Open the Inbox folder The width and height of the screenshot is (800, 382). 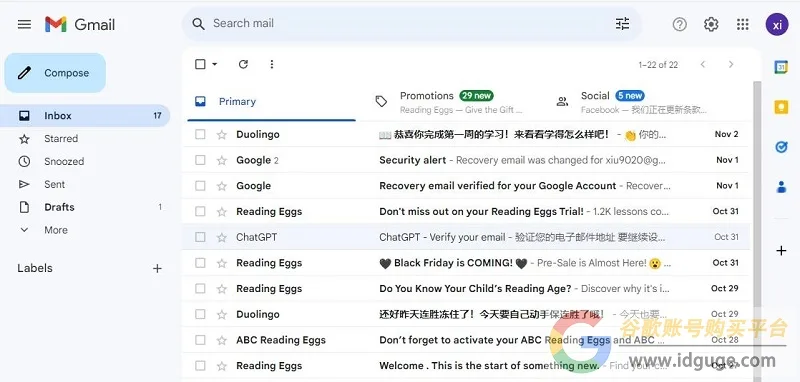point(84,116)
